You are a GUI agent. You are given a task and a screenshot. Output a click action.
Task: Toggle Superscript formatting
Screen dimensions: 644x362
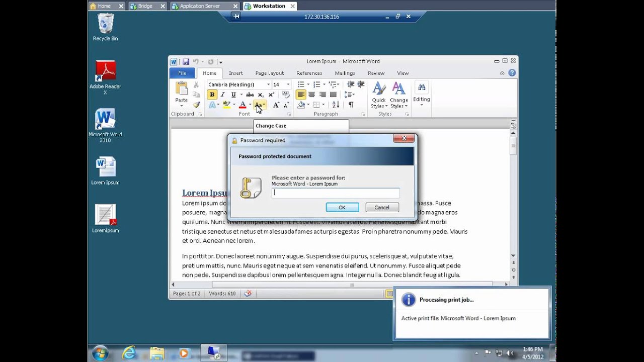point(271,95)
